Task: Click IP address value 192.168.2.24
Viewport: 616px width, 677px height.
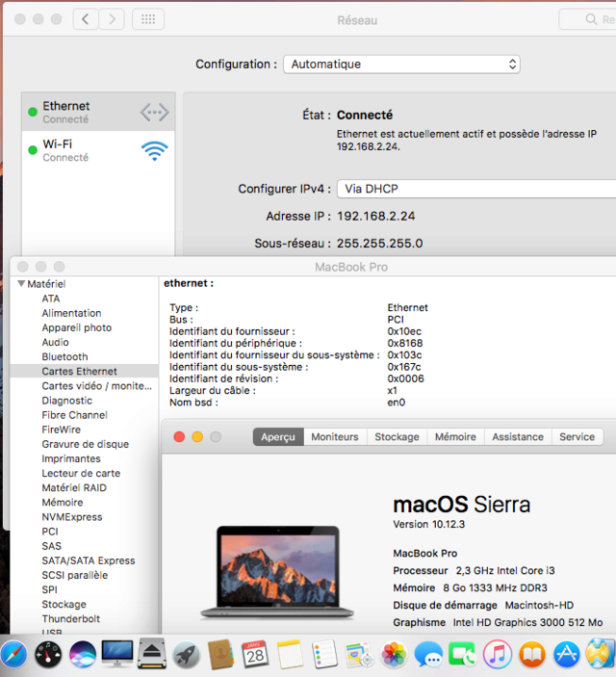Action: click(376, 217)
